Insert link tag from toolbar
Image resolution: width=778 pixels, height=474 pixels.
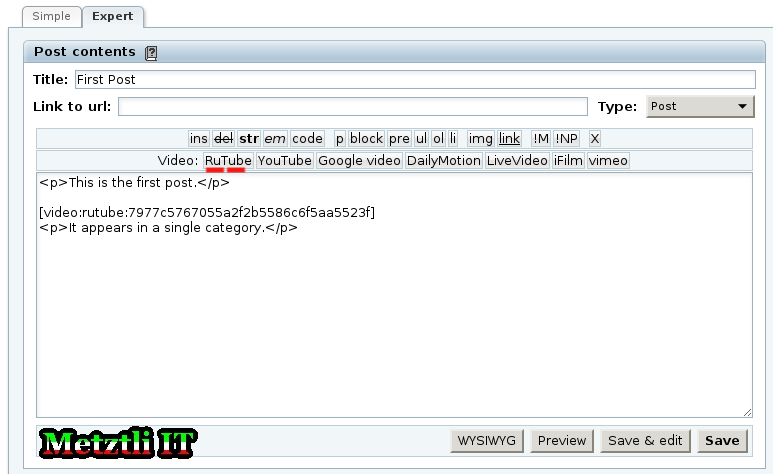point(509,138)
